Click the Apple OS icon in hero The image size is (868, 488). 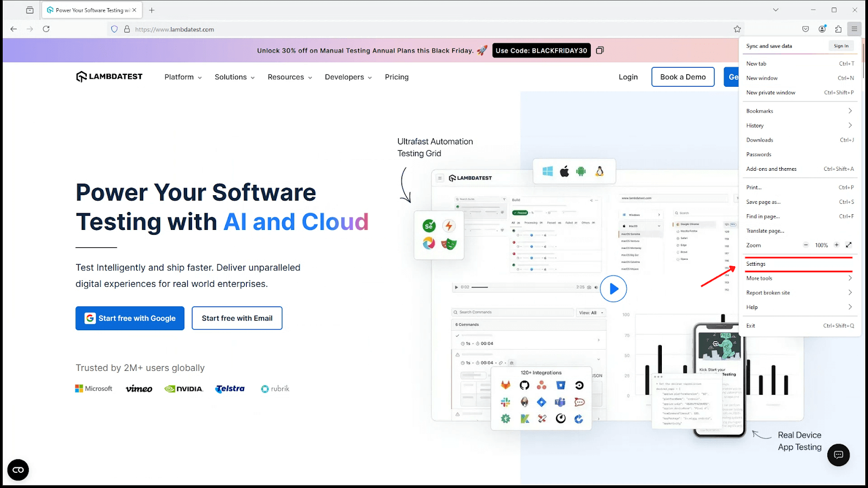565,171
